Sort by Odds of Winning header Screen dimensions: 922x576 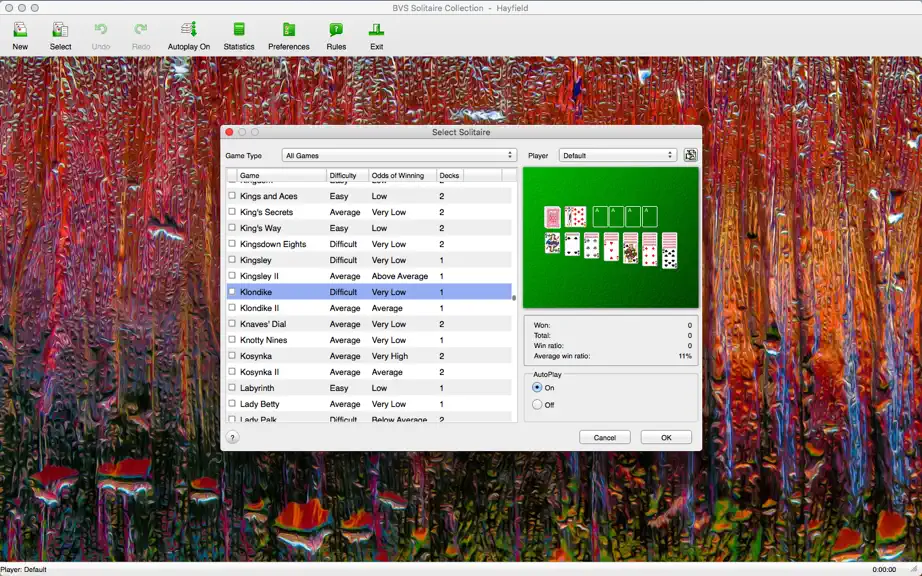403,175
